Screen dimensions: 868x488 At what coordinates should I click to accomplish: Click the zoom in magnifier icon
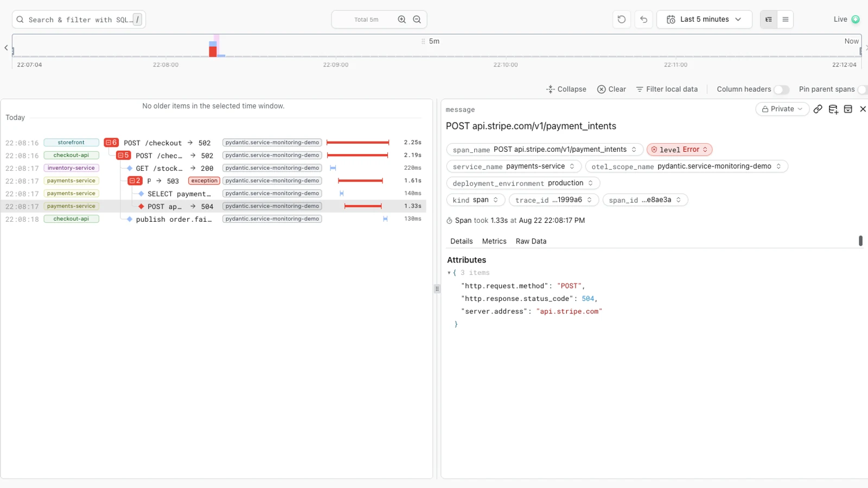point(402,20)
